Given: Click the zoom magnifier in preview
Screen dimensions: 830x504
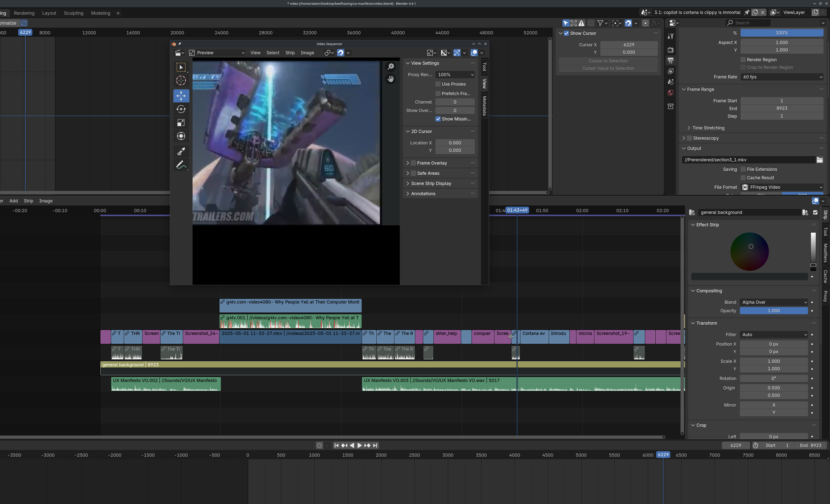Looking at the screenshot, I should 391,67.
